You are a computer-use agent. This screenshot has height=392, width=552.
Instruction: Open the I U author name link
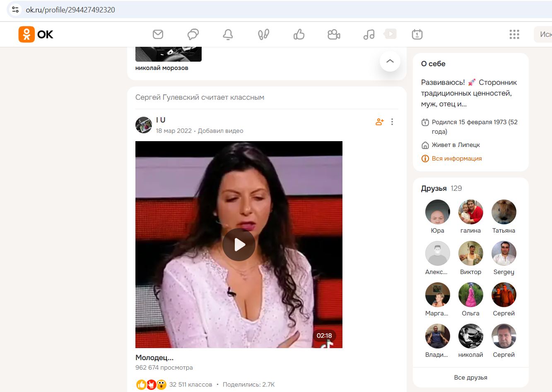click(161, 120)
